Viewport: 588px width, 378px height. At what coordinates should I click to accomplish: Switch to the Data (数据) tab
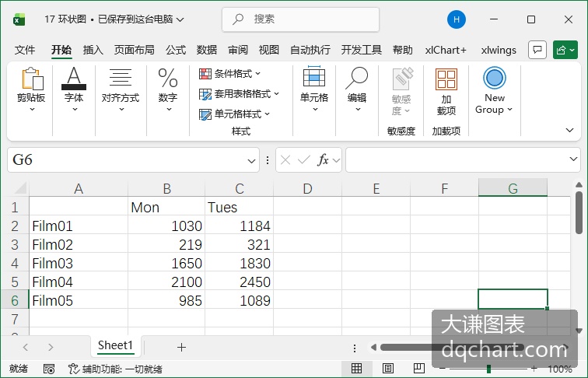point(207,50)
